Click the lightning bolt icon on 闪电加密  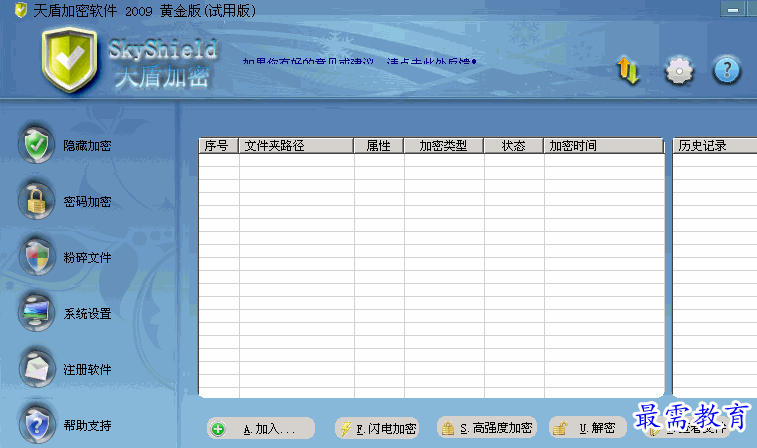coord(346,428)
